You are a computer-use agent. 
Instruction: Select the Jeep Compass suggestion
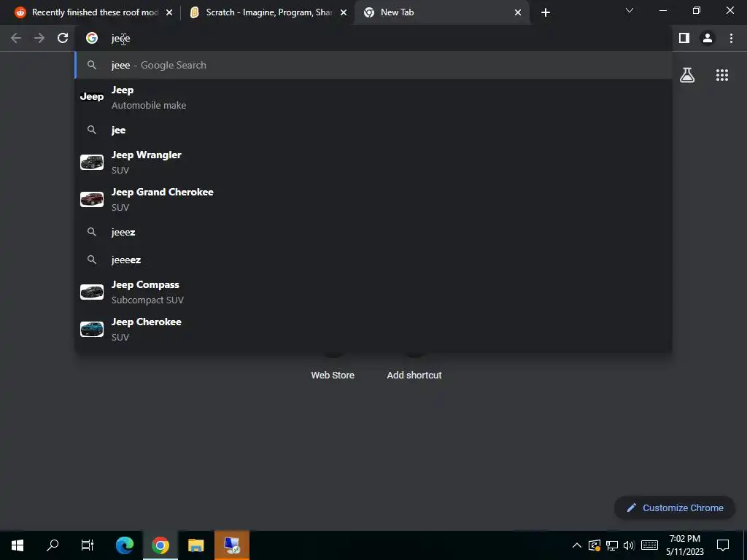(x=373, y=292)
